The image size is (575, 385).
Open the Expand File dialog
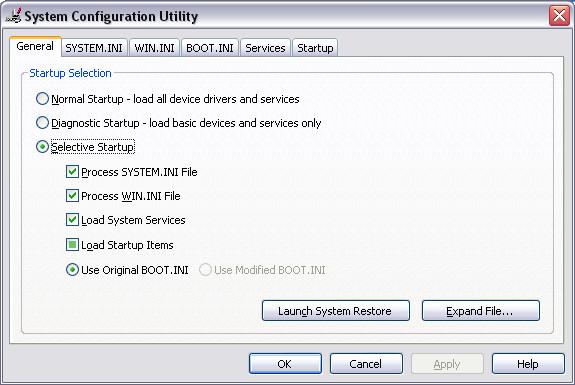[481, 311]
